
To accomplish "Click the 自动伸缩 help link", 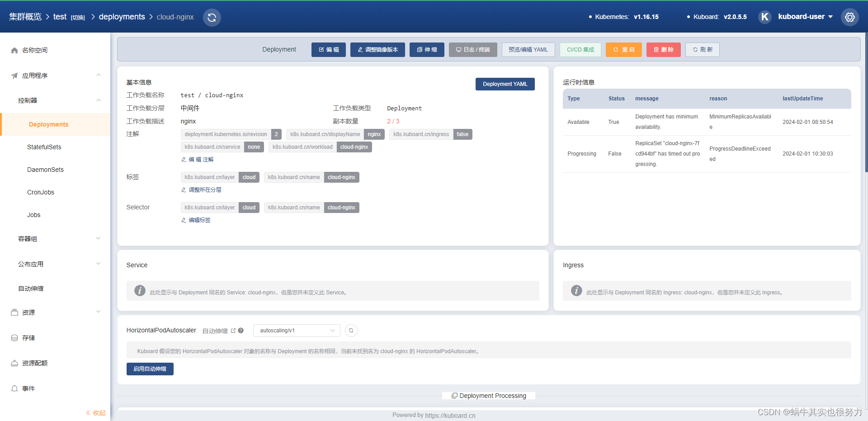I will pos(219,331).
